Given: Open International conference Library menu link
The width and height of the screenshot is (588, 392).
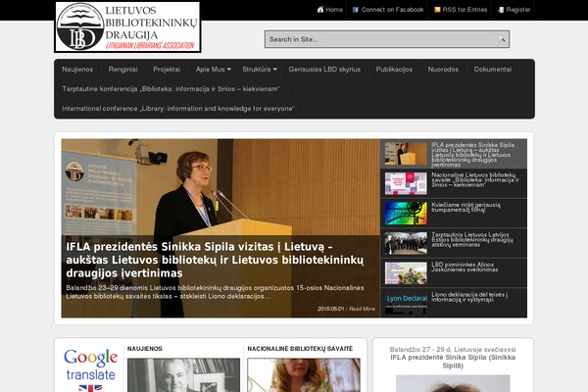Looking at the screenshot, I should pyautogui.click(x=178, y=109).
